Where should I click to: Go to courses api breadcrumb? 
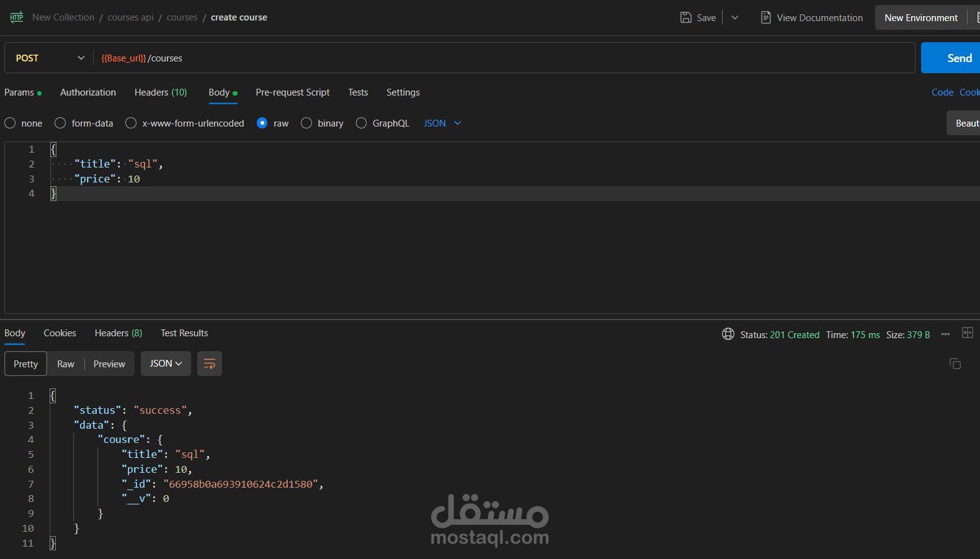(x=130, y=17)
